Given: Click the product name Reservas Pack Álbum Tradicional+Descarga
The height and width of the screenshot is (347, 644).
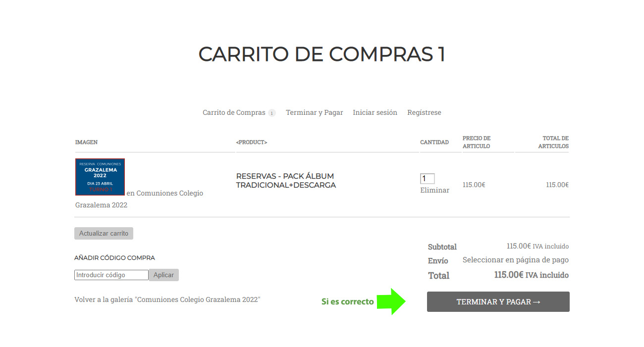Looking at the screenshot, I should pyautogui.click(x=286, y=181).
